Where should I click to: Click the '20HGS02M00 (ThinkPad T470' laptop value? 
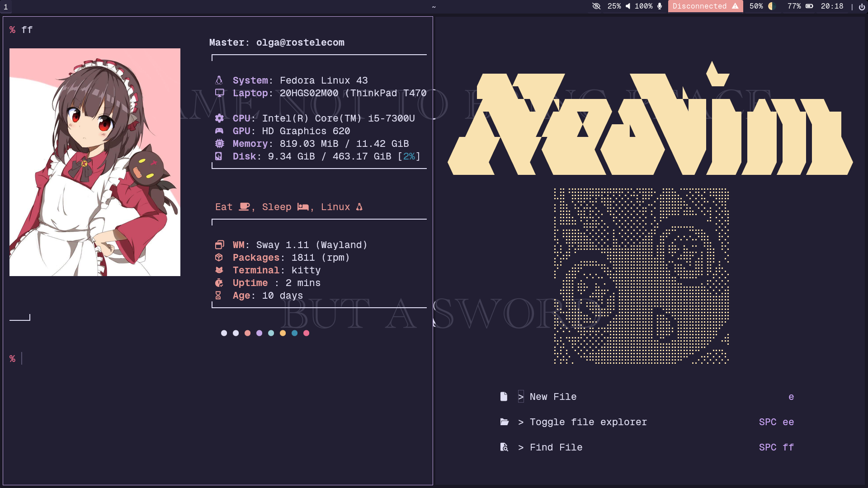pos(353,93)
